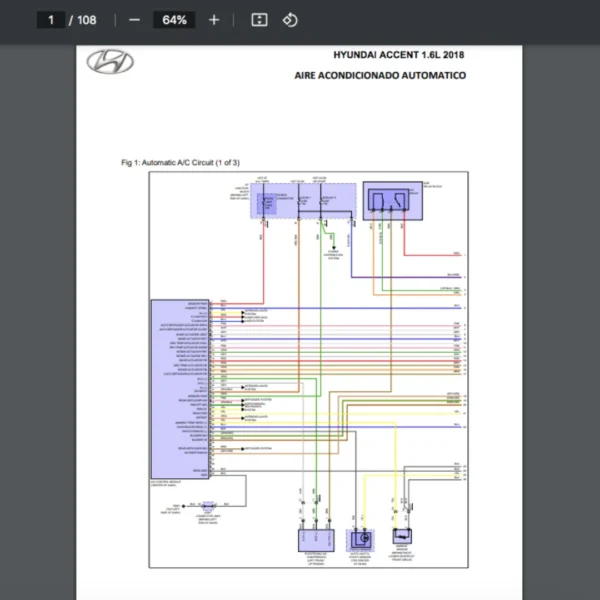Viewport: 600px width, 600px height.
Task: Click the photo sensor symbol at bottom
Action: pos(360,539)
